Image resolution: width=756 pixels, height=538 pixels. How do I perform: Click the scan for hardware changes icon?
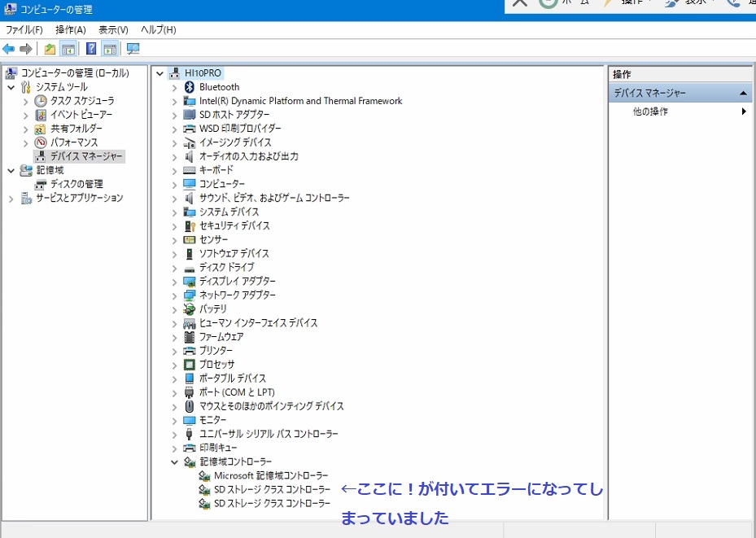pyautogui.click(x=133, y=49)
